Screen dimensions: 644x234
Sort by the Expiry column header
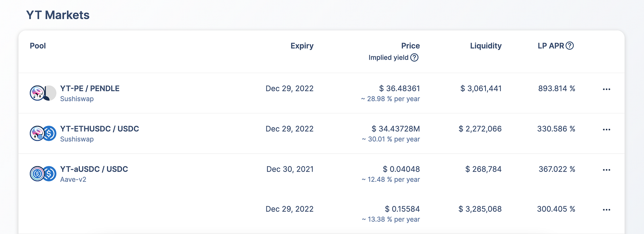coord(302,46)
